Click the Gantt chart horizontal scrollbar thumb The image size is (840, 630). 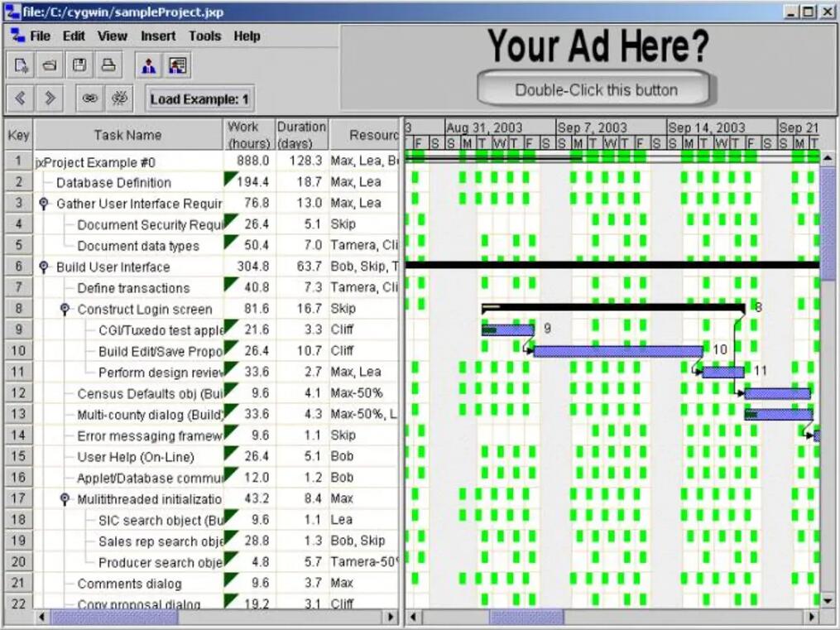pyautogui.click(x=526, y=618)
